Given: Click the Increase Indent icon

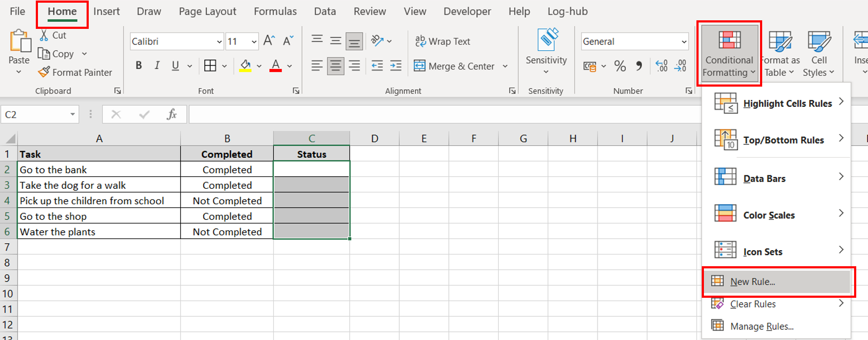Looking at the screenshot, I should click(396, 66).
